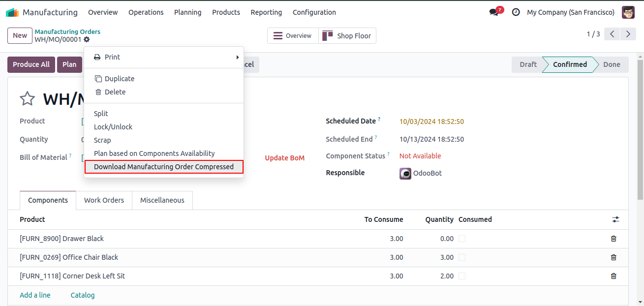Screen dimensions: 644x306
Task: Click the Confirmed status stage
Action: 570,64
